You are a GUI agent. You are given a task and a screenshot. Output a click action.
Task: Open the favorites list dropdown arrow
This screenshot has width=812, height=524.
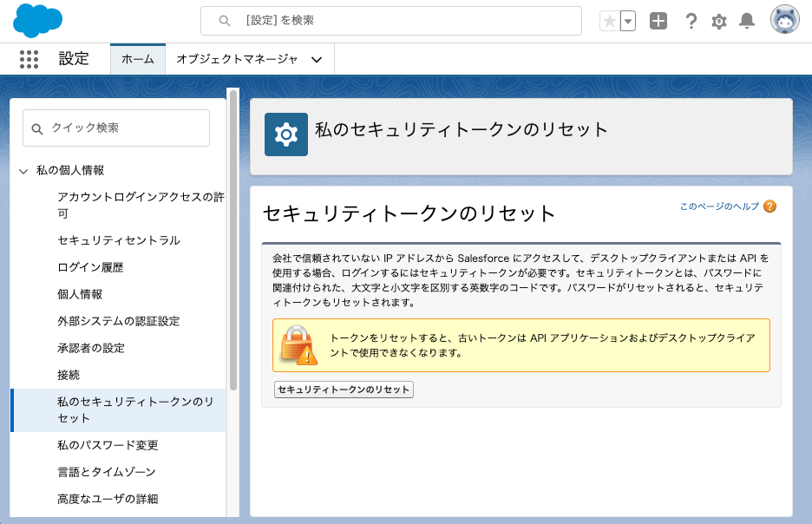point(628,21)
